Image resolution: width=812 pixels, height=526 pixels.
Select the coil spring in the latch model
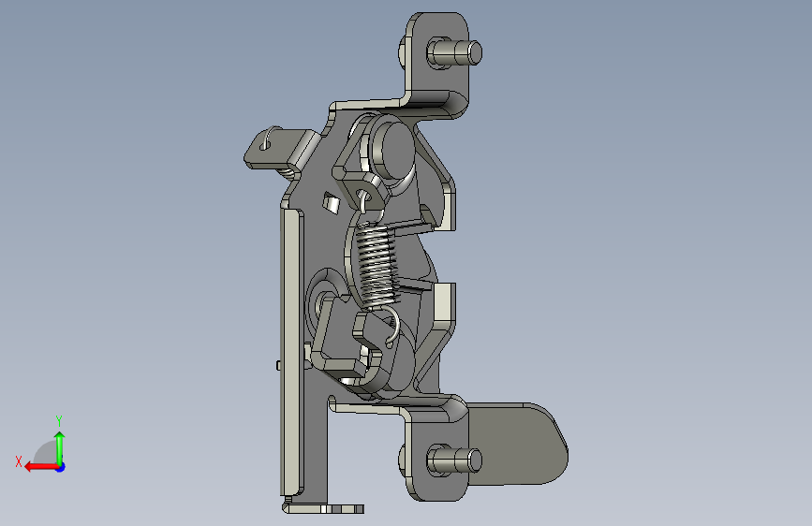click(376, 265)
